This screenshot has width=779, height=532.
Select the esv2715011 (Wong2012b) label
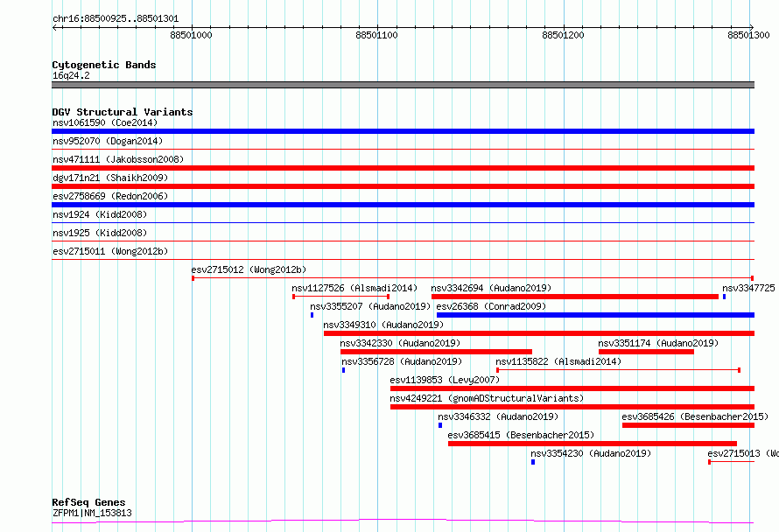click(110, 251)
